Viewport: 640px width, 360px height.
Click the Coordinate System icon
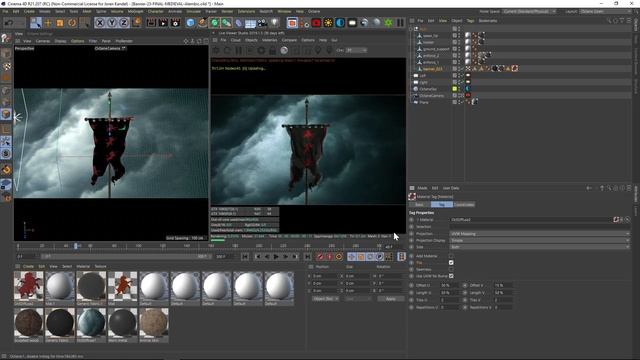click(x=137, y=22)
